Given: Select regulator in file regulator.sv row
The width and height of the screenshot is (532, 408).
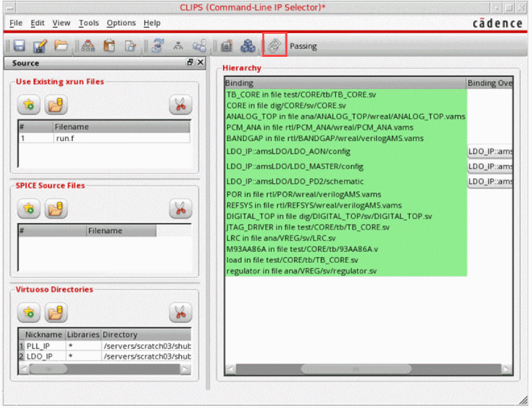Looking at the screenshot, I should coord(346,271).
